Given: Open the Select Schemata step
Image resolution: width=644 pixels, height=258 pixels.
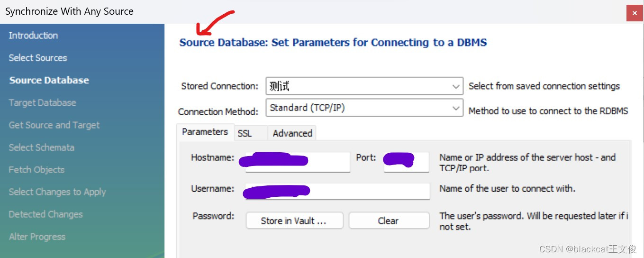Looking at the screenshot, I should coord(41,147).
